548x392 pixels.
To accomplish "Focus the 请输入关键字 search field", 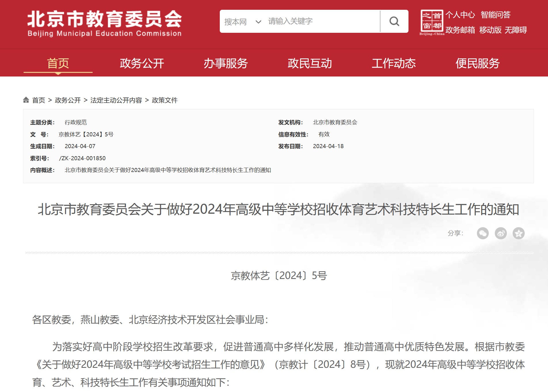I will coord(322,21).
